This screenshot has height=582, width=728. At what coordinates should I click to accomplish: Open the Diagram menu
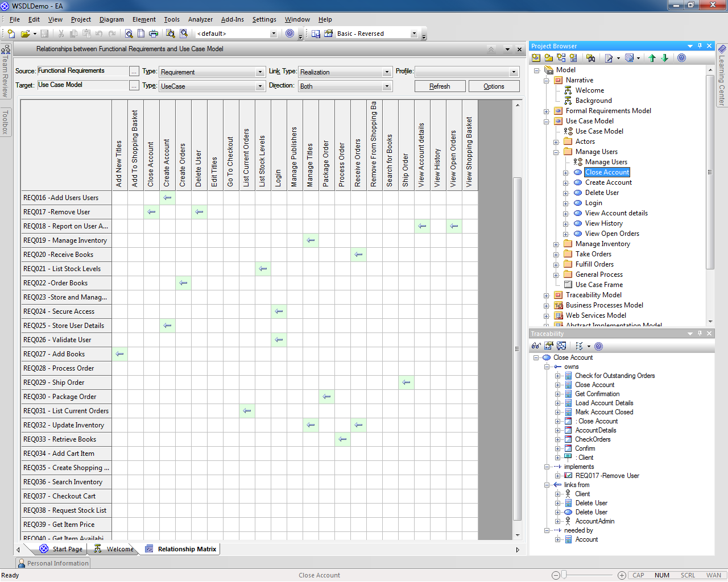point(111,19)
